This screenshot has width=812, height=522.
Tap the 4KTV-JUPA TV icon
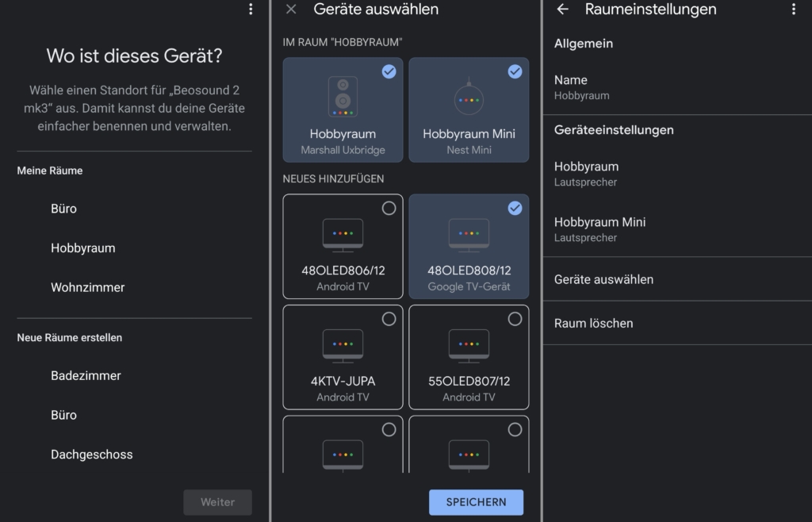[343, 346]
